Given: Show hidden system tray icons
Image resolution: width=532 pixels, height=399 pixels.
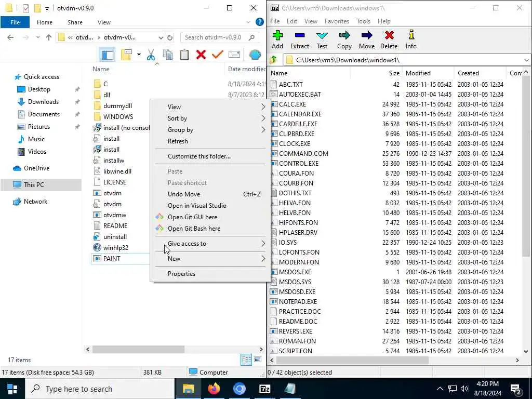Looking at the screenshot, I should pos(440,389).
